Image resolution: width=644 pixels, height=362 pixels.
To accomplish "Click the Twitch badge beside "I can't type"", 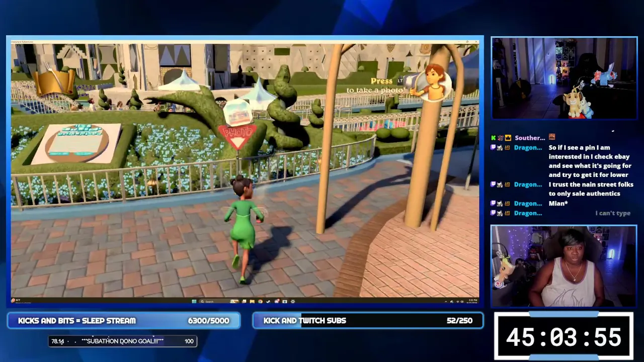I will click(494, 213).
